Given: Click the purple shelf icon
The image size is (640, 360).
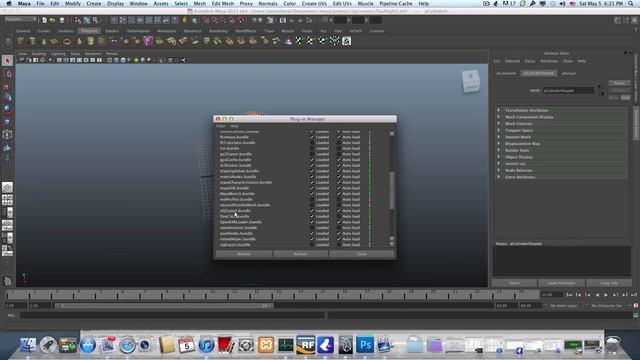Looking at the screenshot, I should click(148, 41).
